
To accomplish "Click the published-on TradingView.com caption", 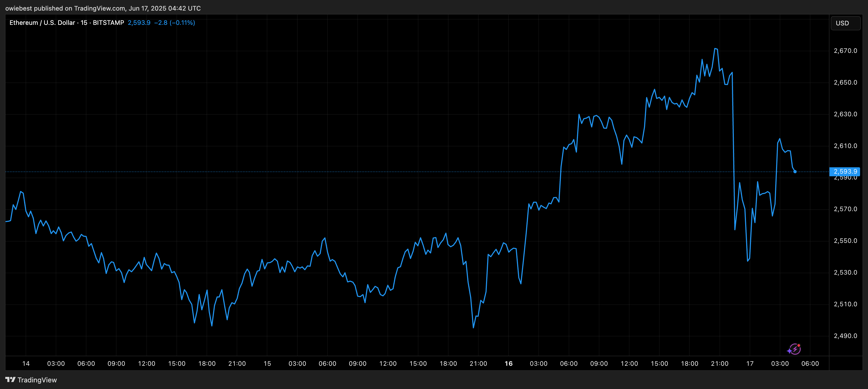I will [103, 8].
